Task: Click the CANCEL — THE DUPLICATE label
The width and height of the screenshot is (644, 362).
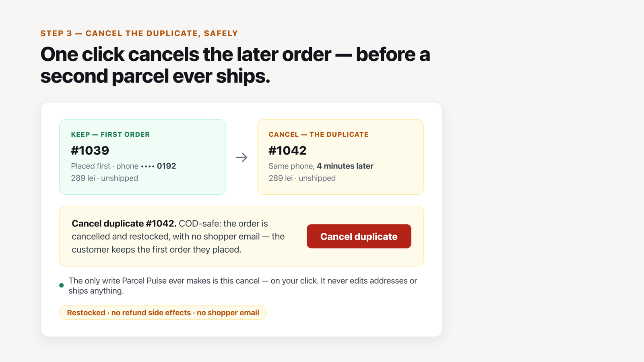Action: (x=318, y=134)
